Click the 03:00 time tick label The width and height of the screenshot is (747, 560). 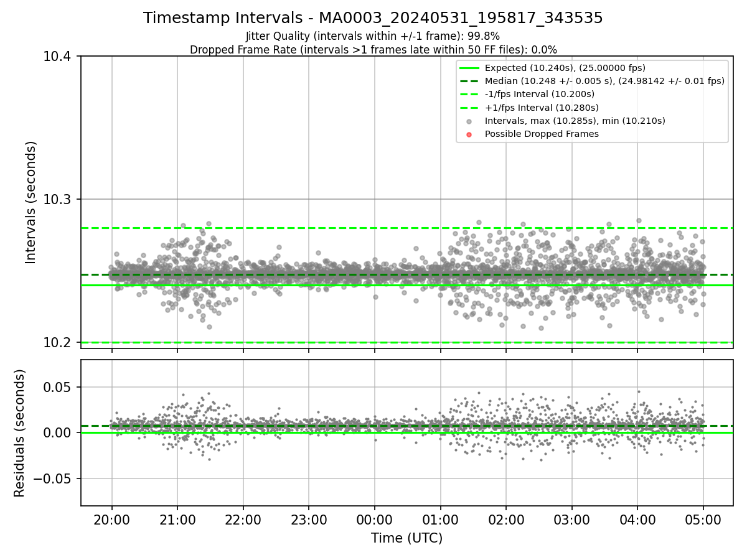(x=572, y=520)
